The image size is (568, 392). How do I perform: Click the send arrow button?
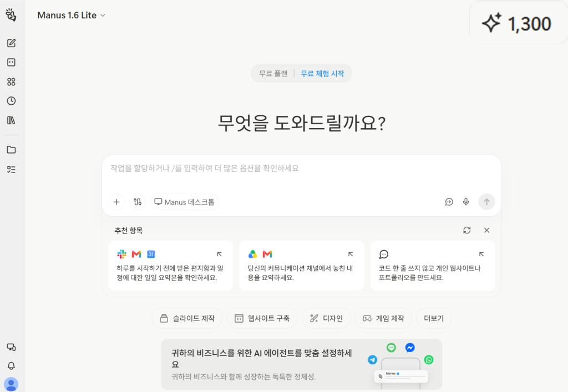click(486, 202)
